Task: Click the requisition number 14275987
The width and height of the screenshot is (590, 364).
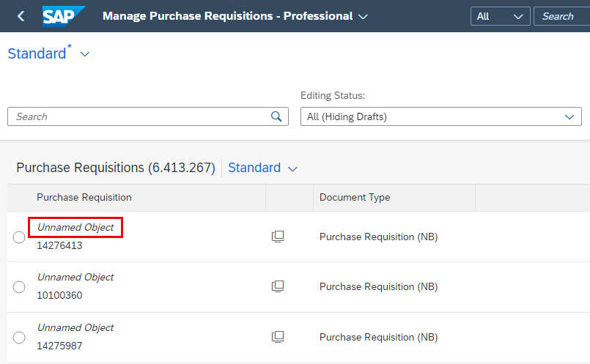Action: tap(59, 346)
